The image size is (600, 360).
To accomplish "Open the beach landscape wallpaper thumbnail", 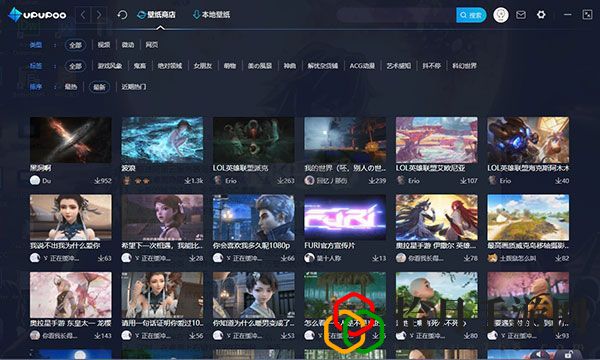I will click(x=528, y=217).
